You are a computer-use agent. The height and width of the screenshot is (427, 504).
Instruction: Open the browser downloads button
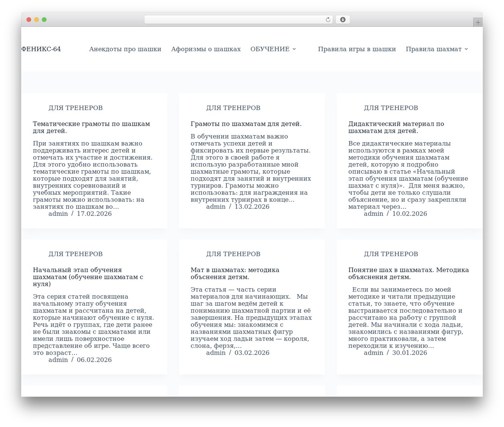pyautogui.click(x=343, y=20)
